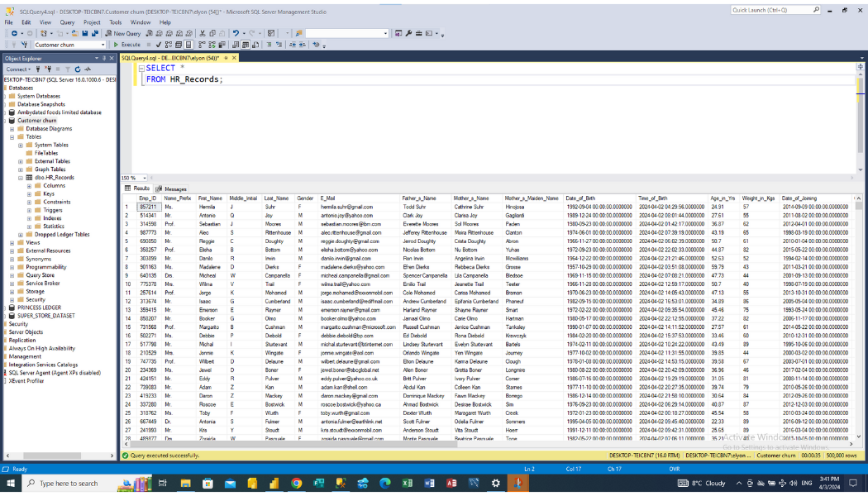Switch query output to Results to Grid
868x496 pixels.
pos(246,43)
